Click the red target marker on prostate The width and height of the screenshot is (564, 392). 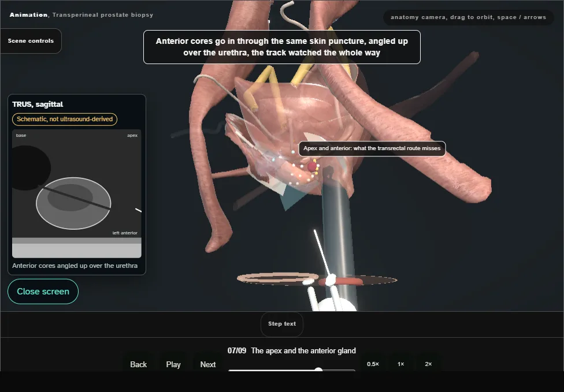[x=312, y=166]
